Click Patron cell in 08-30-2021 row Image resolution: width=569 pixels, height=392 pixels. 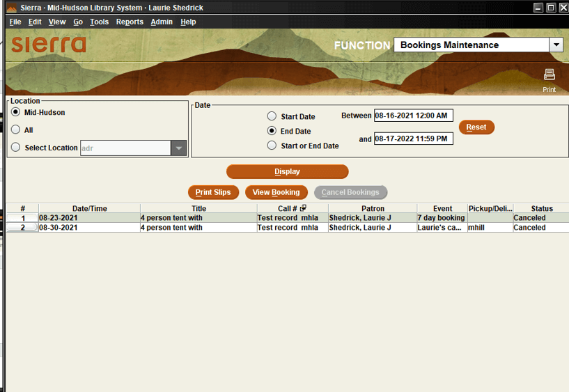(x=373, y=228)
